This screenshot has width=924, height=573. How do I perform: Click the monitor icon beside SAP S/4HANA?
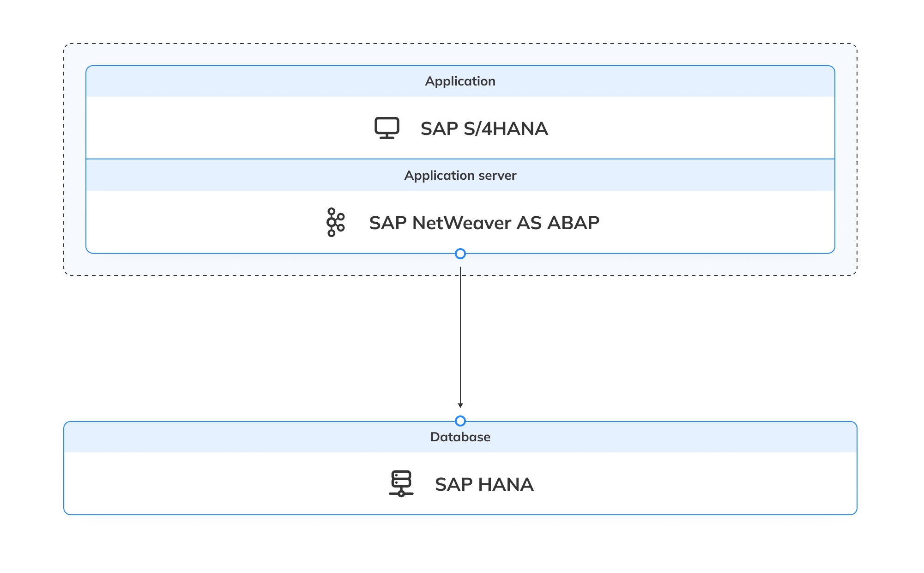[x=387, y=128]
